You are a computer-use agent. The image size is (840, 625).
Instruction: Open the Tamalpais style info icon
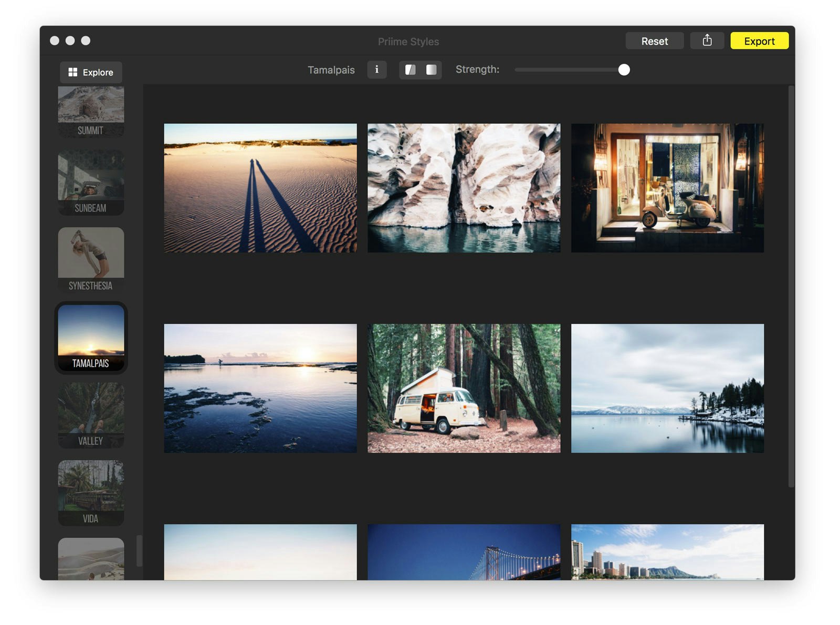[376, 70]
